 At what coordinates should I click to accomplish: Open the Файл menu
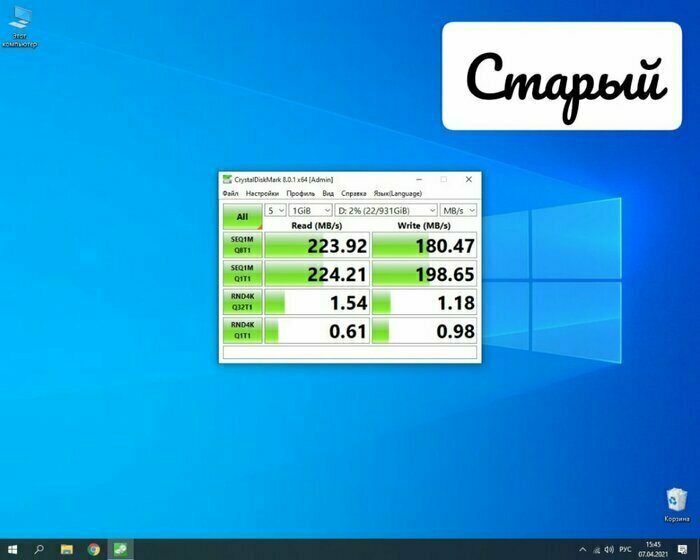[x=231, y=193]
